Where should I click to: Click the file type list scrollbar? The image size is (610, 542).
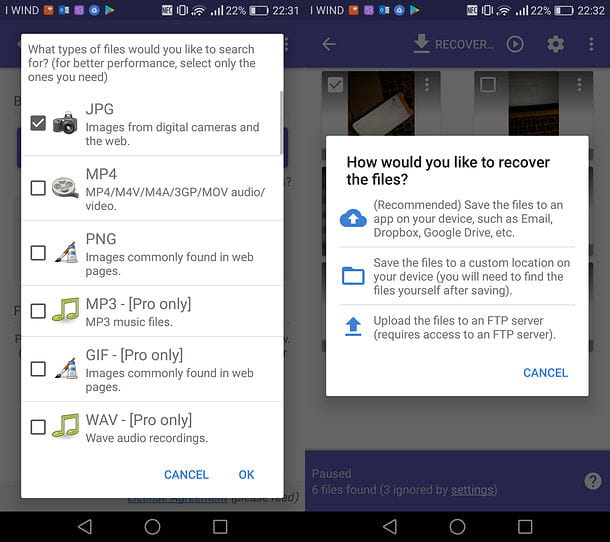click(281, 123)
